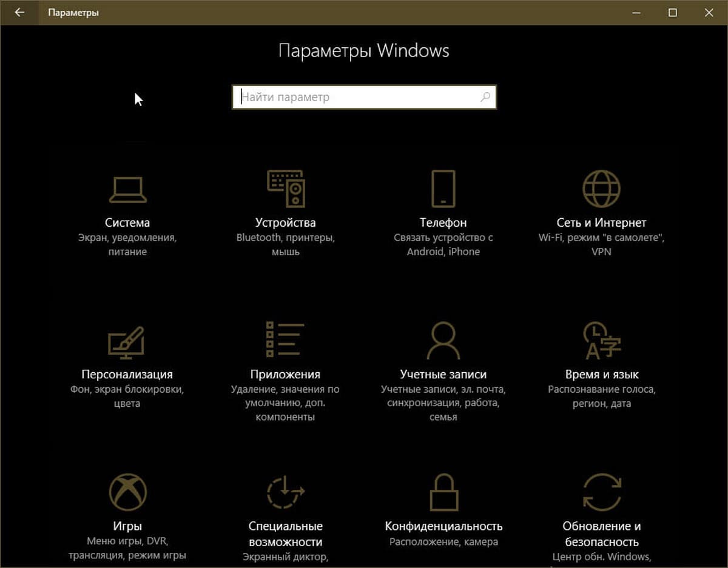This screenshot has height=568, width=728.
Task: Click 'Меню игры, DVR, трансляция' description
Action: [x=127, y=548]
